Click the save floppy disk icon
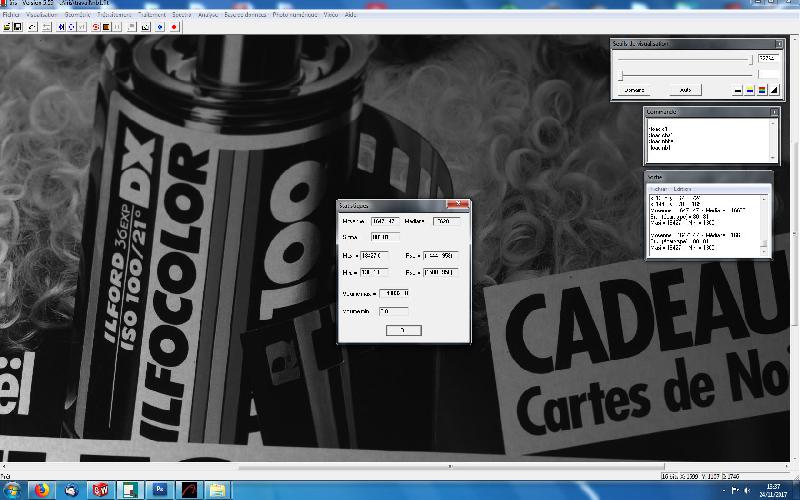The height and width of the screenshot is (500, 800). [x=17, y=27]
